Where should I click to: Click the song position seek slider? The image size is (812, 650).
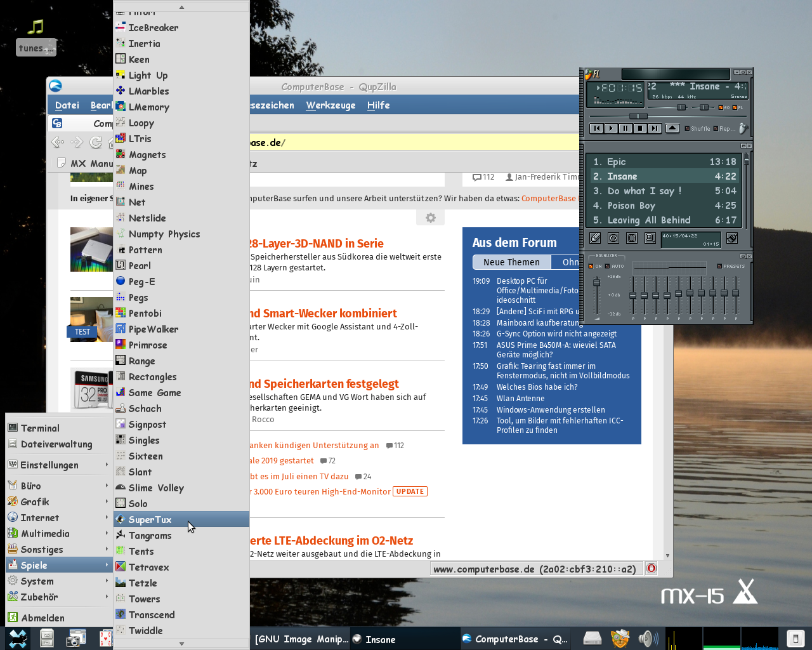click(638, 116)
